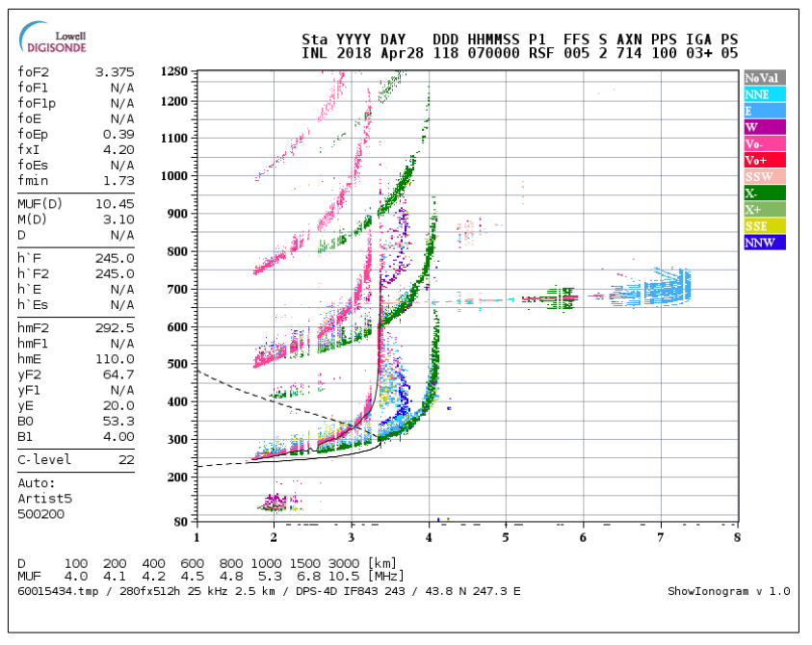Click the hmF2 value 292.5

click(x=115, y=328)
